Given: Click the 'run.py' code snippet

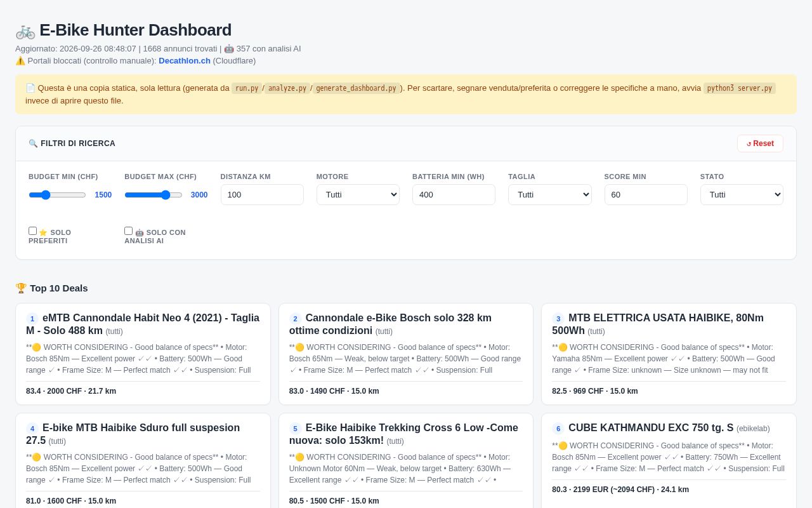Looking at the screenshot, I should click(x=247, y=88).
